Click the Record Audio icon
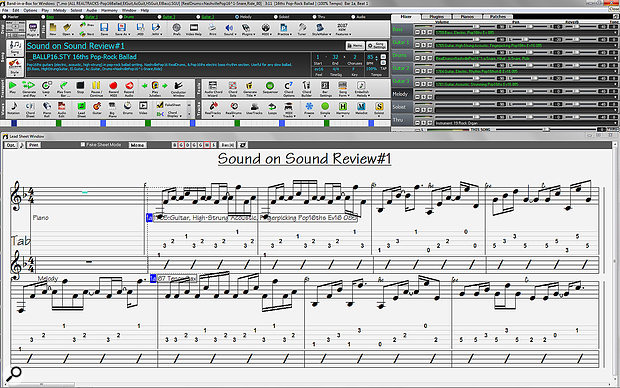The image size is (620, 388). coord(129,87)
